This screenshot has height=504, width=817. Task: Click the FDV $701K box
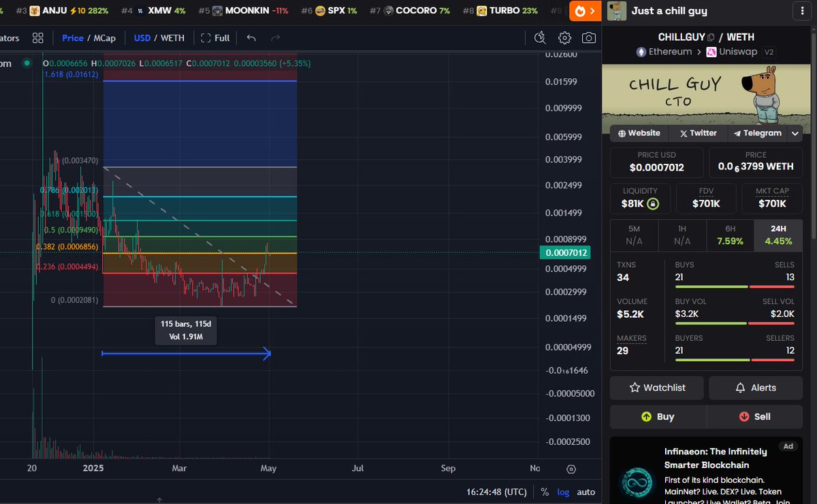click(706, 199)
